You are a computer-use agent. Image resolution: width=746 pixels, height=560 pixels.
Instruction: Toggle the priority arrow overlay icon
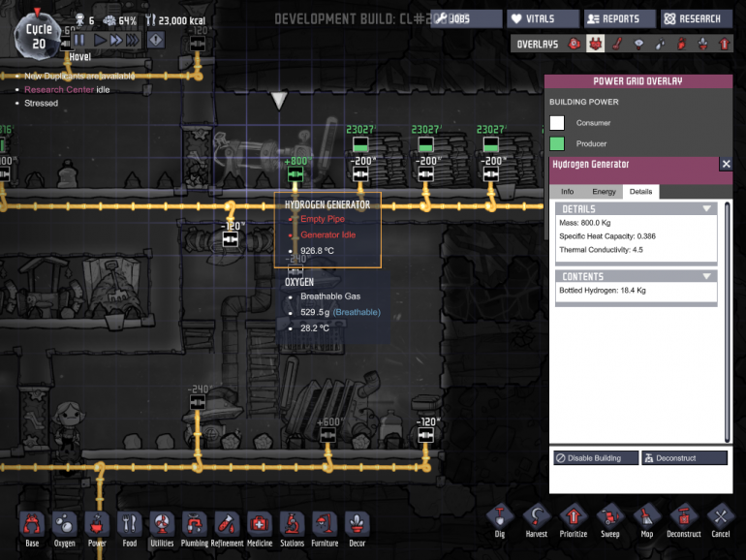pos(724,45)
